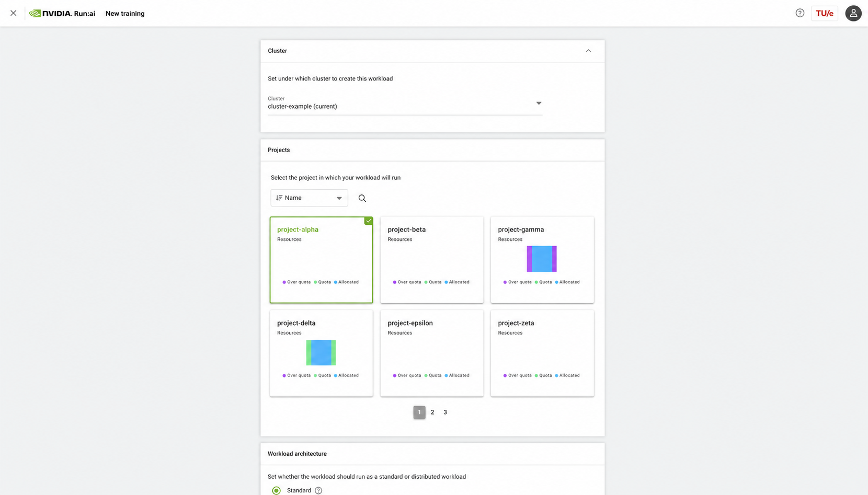Click the Allocated legend dot in project-gamma
This screenshot has width=868, height=495.
[556, 282]
